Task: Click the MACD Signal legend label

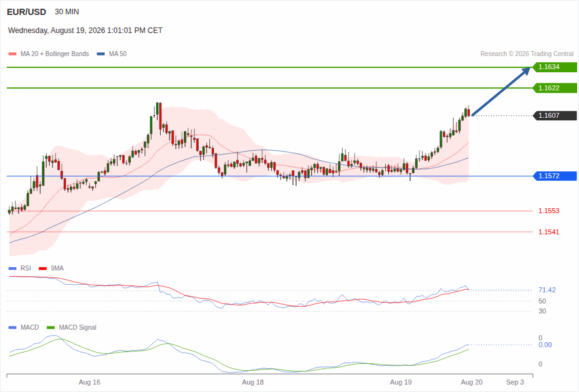Action: (77, 327)
